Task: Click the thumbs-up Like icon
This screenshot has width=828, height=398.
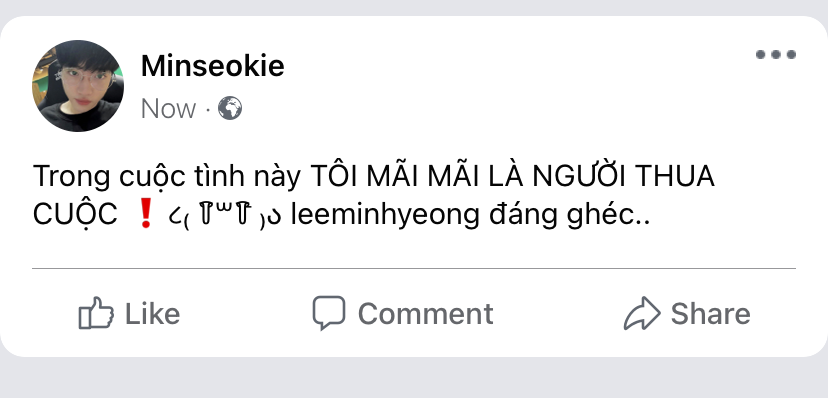Action: tap(96, 313)
